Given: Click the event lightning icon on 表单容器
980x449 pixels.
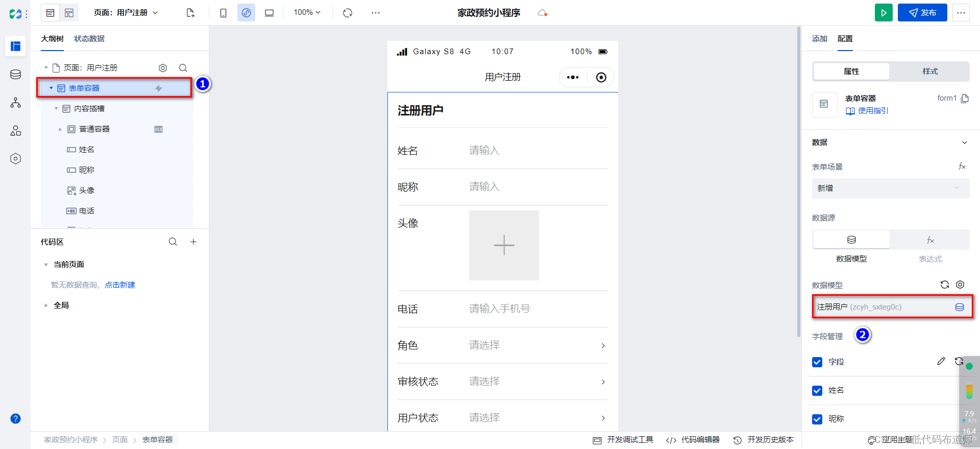Looking at the screenshot, I should coord(159,88).
